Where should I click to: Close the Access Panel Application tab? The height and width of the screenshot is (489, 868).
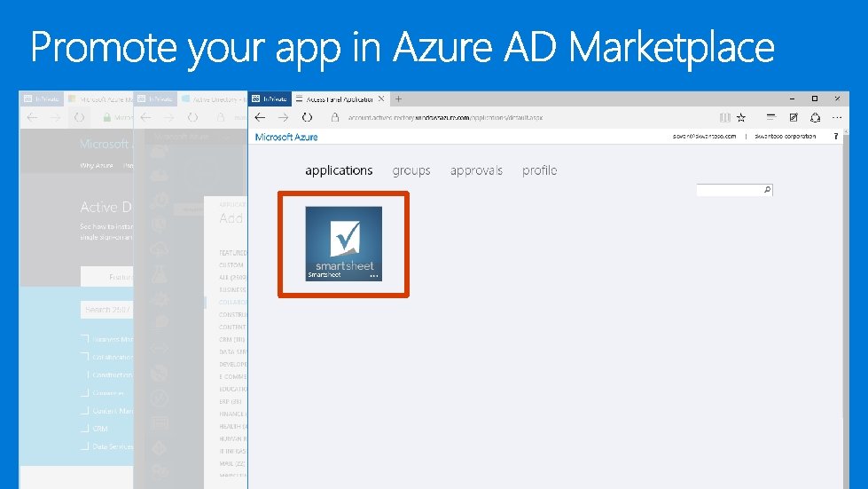(x=381, y=99)
